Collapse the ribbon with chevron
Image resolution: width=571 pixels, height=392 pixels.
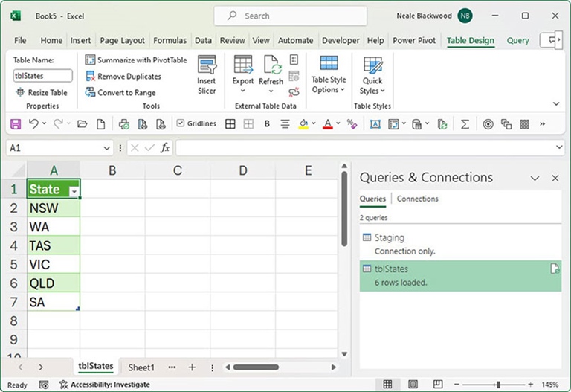[556, 103]
